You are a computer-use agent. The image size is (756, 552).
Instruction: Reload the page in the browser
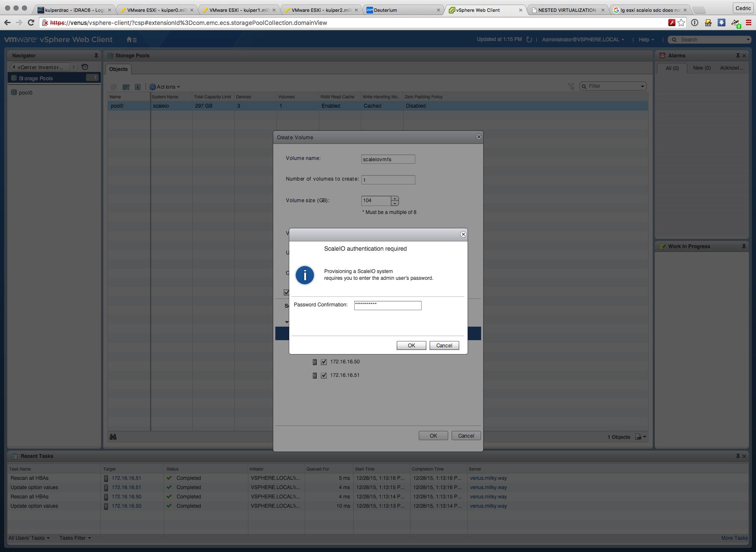coord(31,23)
